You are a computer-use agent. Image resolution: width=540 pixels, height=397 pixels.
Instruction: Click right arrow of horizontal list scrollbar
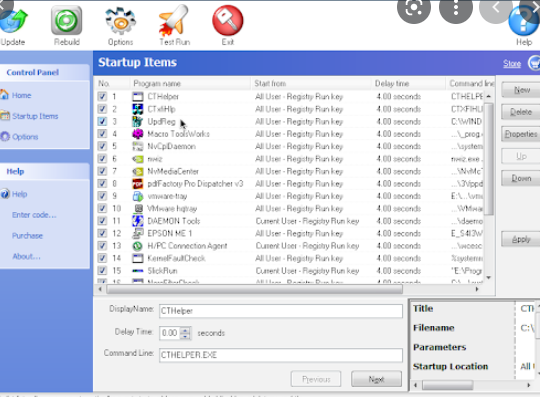point(477,289)
